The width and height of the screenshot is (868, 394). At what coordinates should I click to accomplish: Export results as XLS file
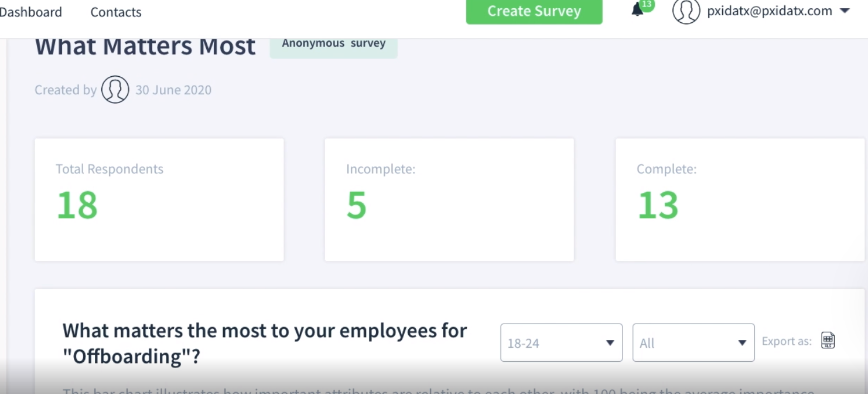(828, 341)
